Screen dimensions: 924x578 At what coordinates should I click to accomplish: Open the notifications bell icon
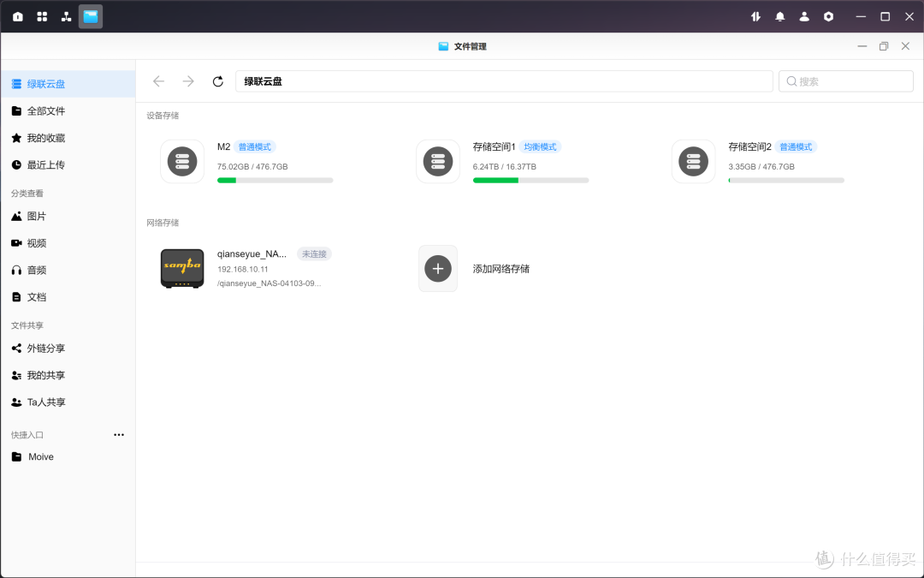(x=779, y=16)
